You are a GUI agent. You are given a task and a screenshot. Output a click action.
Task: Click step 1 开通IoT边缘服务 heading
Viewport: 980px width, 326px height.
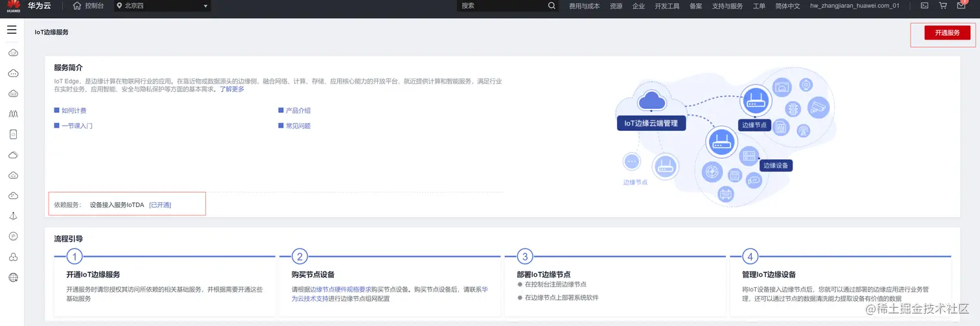click(x=93, y=275)
